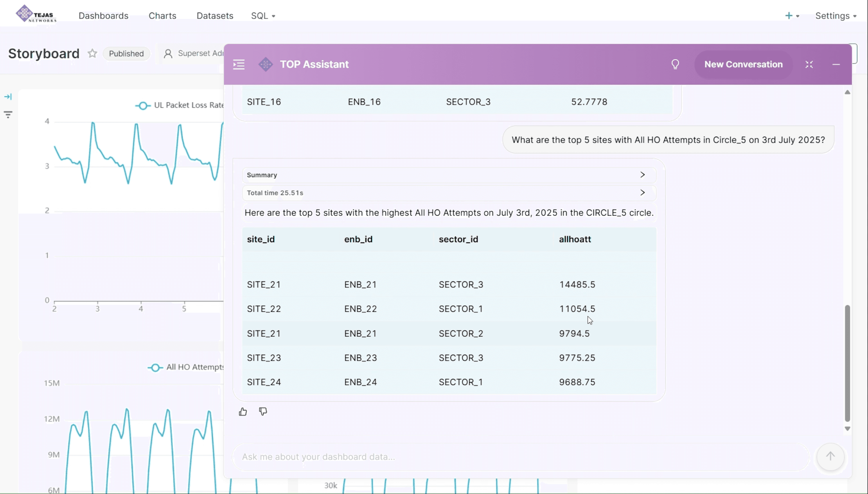Open the filter icon on the left sidebar
868x494 pixels.
click(8, 114)
